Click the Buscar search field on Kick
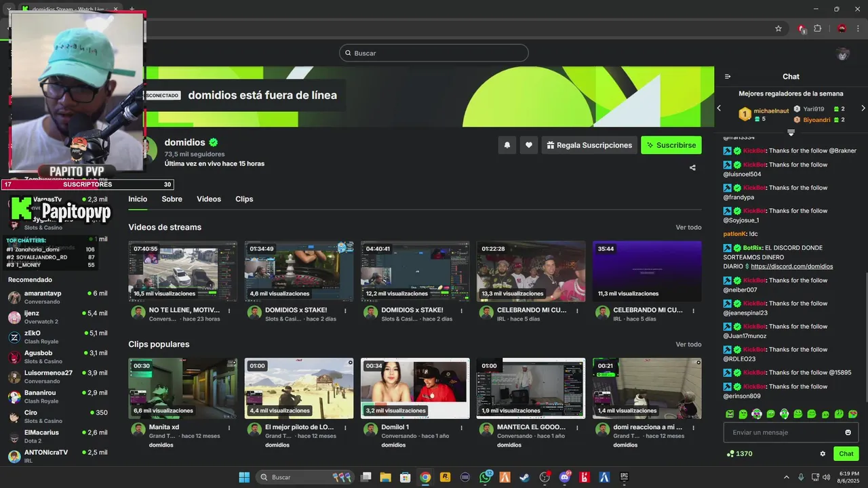868x488 pixels. [x=434, y=53]
